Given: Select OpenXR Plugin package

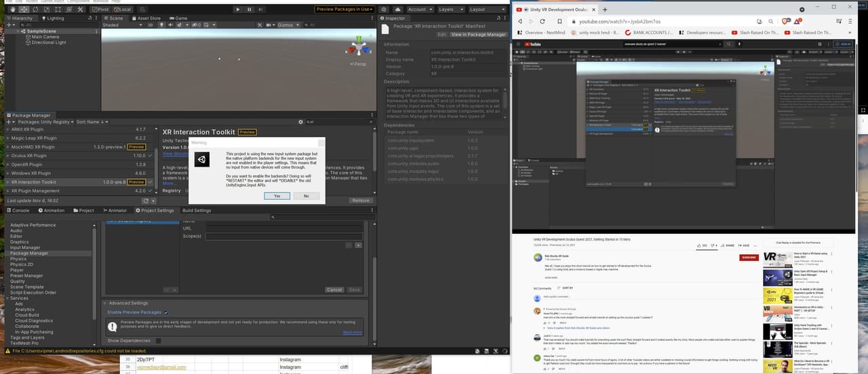Looking at the screenshot, I should [81, 164].
